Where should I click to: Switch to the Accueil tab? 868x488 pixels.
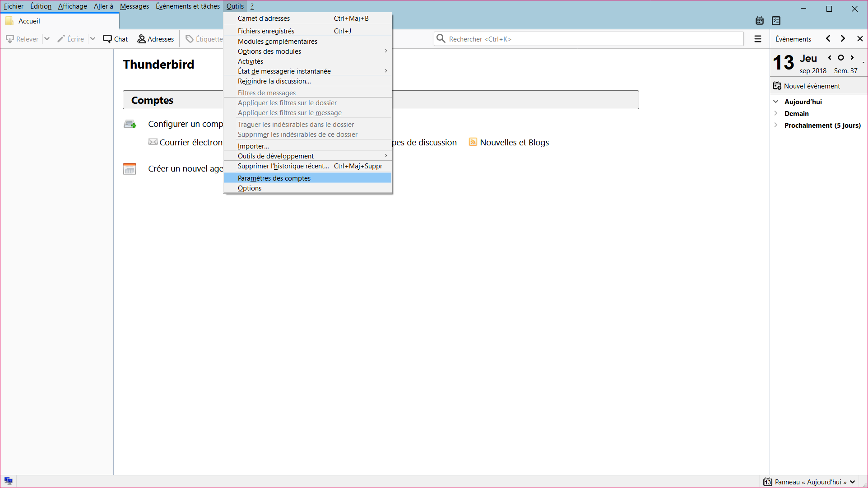60,21
